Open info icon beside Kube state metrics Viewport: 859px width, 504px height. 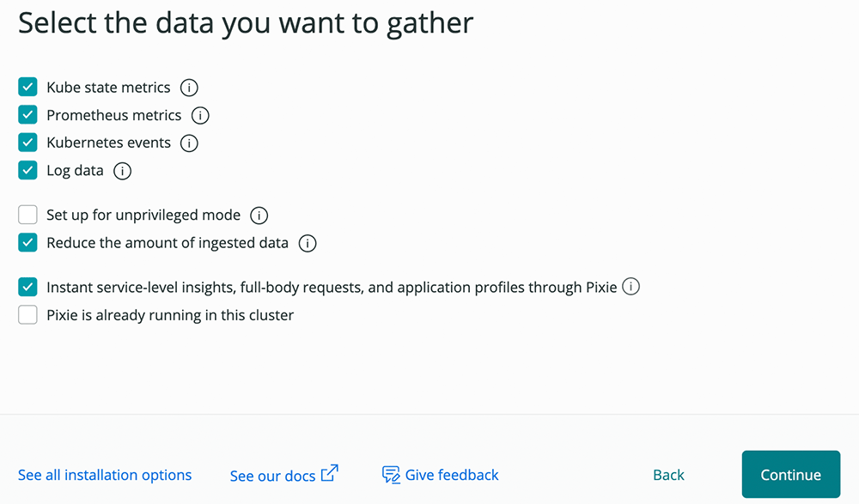189,88
